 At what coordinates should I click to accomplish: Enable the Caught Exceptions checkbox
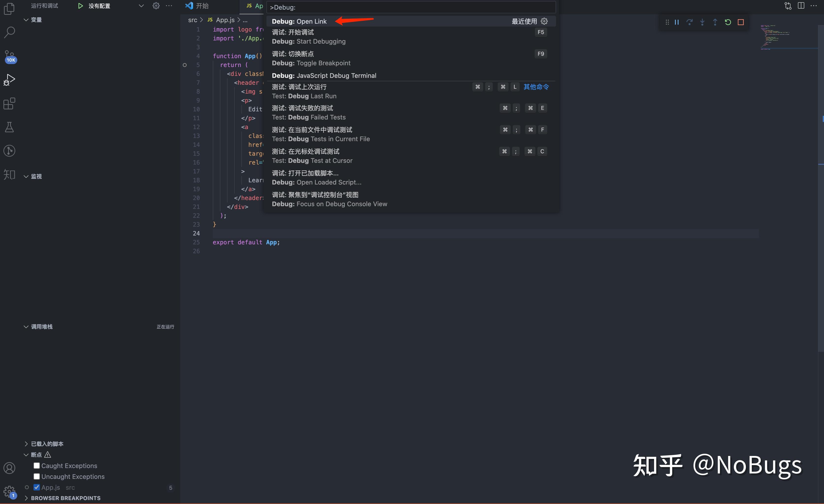point(36,465)
